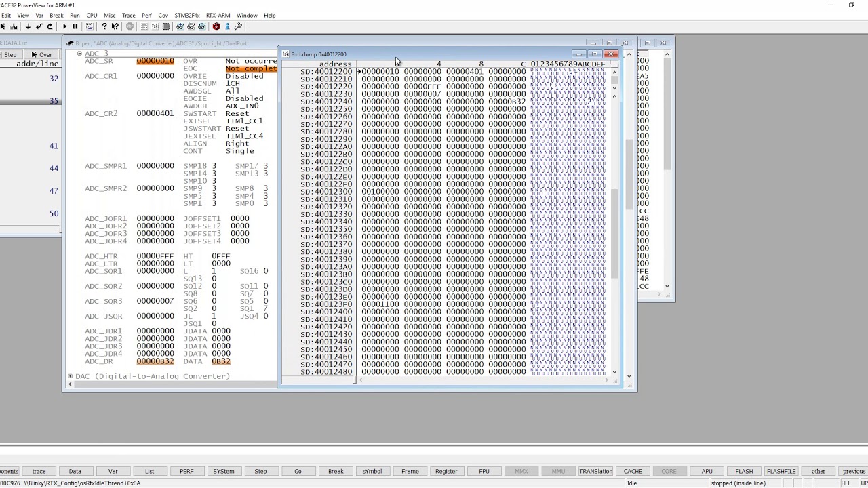
Task: Click the first glasses watch icon
Action: tap(180, 26)
